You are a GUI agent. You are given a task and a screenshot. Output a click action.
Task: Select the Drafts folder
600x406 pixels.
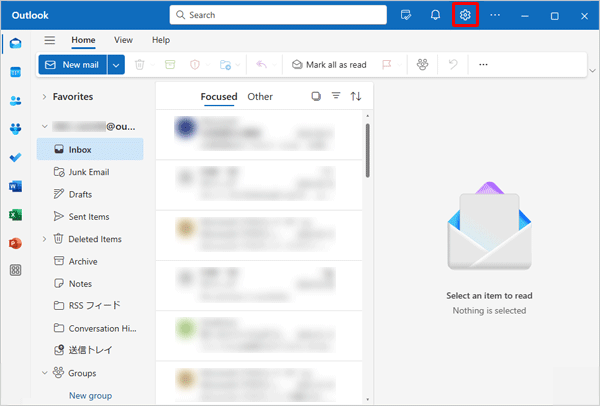[x=90, y=194]
